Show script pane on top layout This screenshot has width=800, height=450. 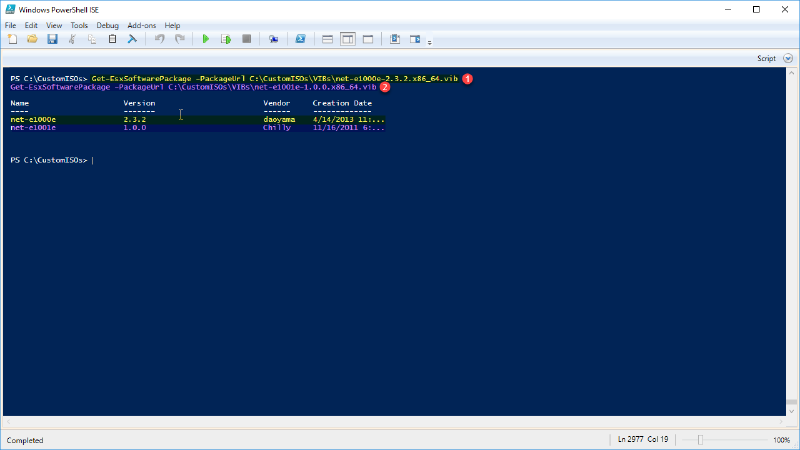tap(328, 39)
